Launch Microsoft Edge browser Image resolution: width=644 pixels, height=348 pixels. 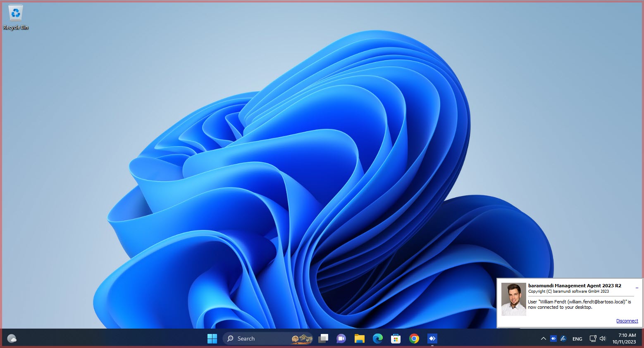pyautogui.click(x=378, y=339)
